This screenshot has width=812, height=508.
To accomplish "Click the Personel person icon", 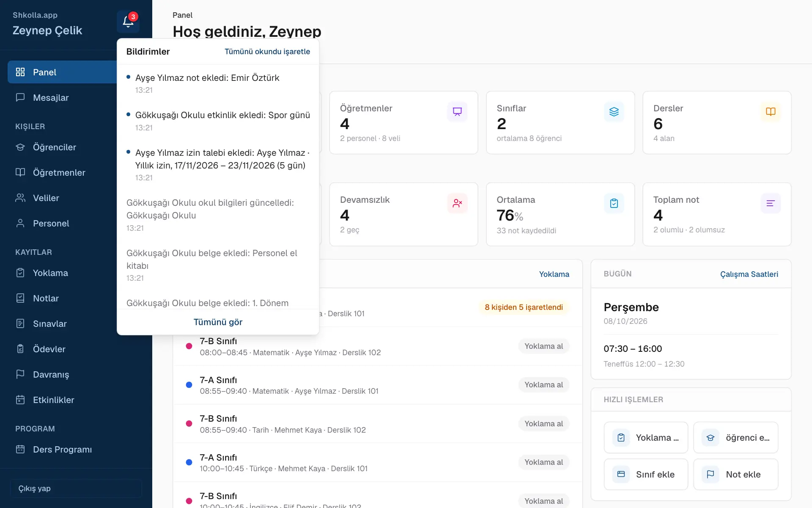I will [x=20, y=223].
